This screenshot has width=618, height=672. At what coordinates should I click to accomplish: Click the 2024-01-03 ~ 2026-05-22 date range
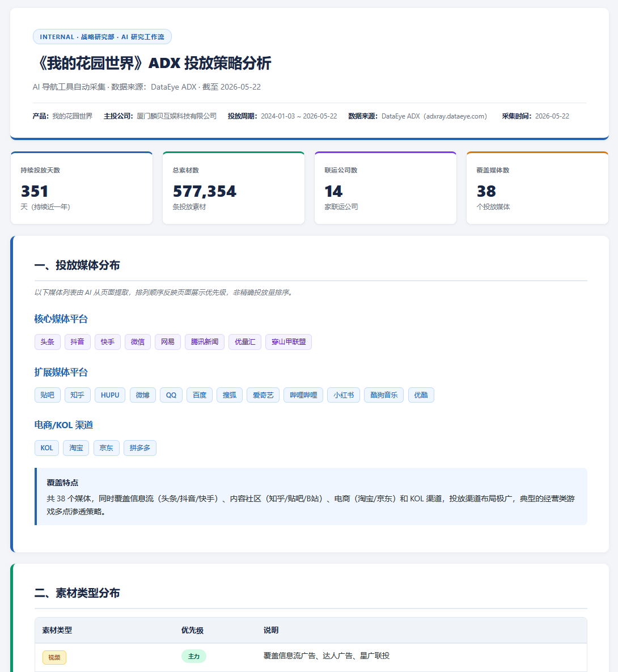point(299,116)
